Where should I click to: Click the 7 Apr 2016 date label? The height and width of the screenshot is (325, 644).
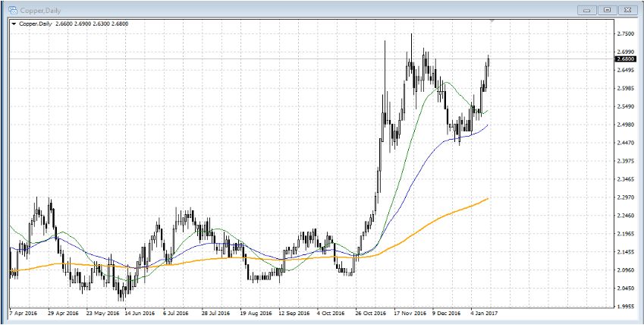click(x=23, y=311)
